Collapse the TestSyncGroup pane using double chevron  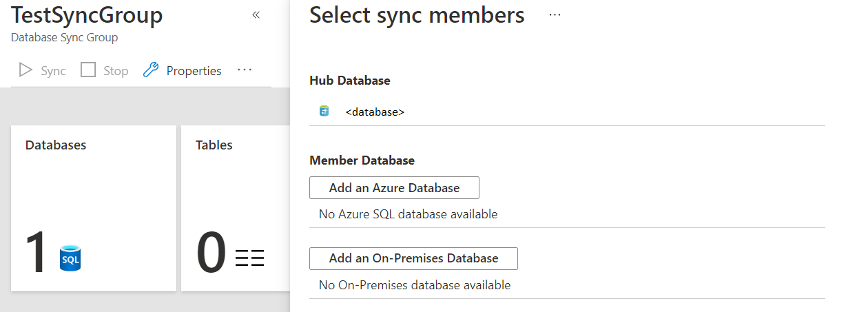(x=256, y=14)
